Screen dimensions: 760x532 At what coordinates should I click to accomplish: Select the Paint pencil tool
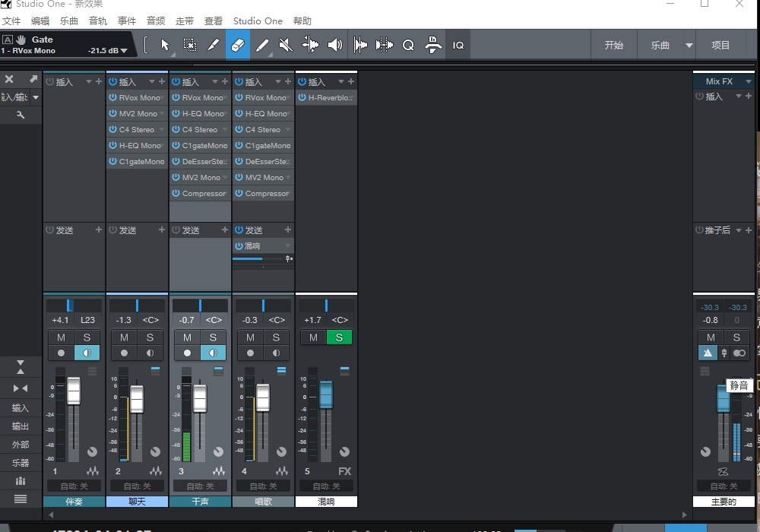[214, 45]
